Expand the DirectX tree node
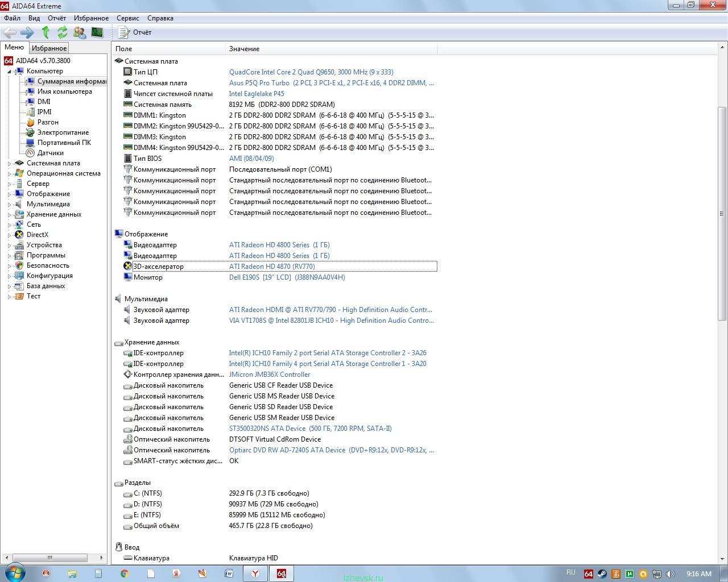 pos(9,235)
